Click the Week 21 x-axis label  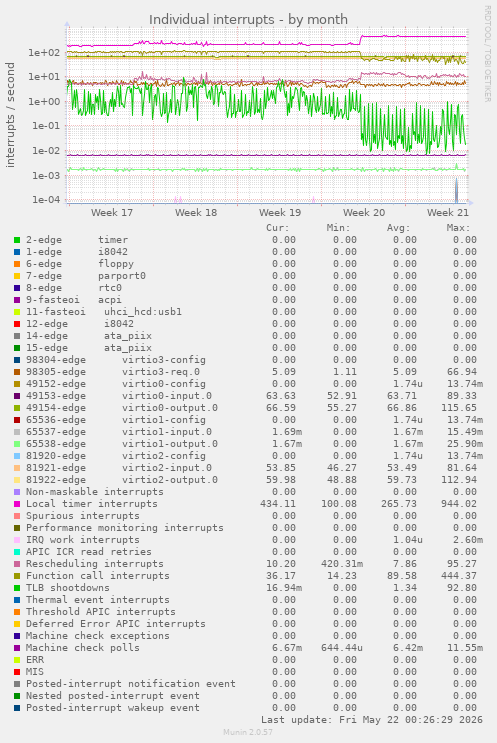448,213
